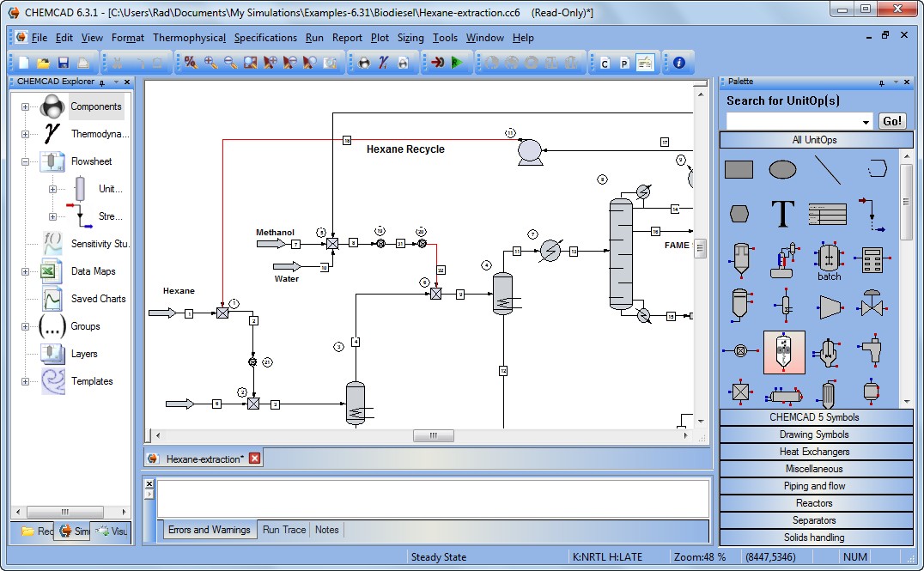Select the line drawing tool in Palette
This screenshot has height=571, width=924.
[827, 170]
